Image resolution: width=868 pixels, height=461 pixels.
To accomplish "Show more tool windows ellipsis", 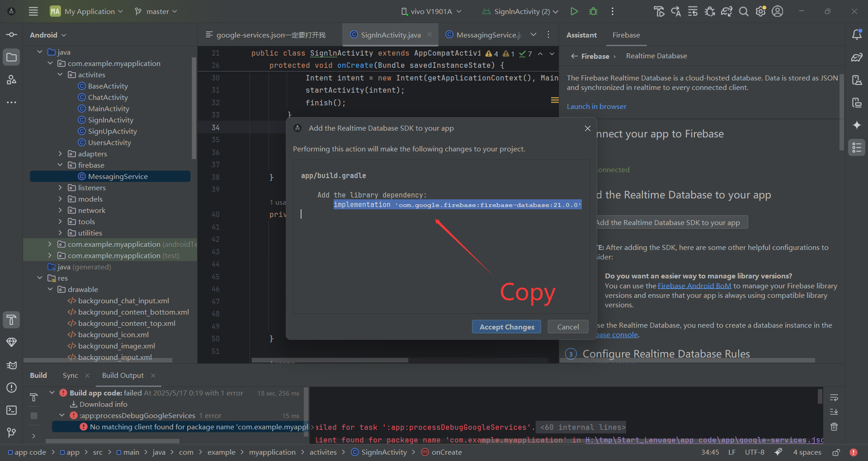I will pyautogui.click(x=12, y=103).
